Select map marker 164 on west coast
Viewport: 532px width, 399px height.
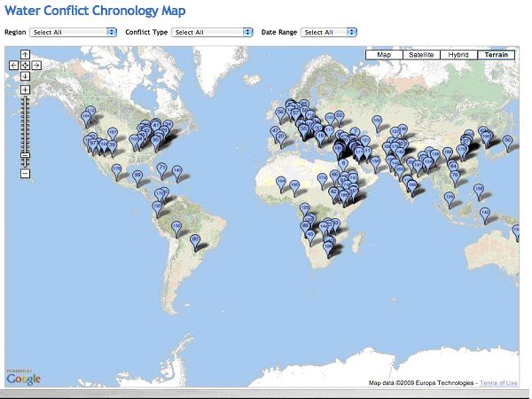[x=86, y=118]
